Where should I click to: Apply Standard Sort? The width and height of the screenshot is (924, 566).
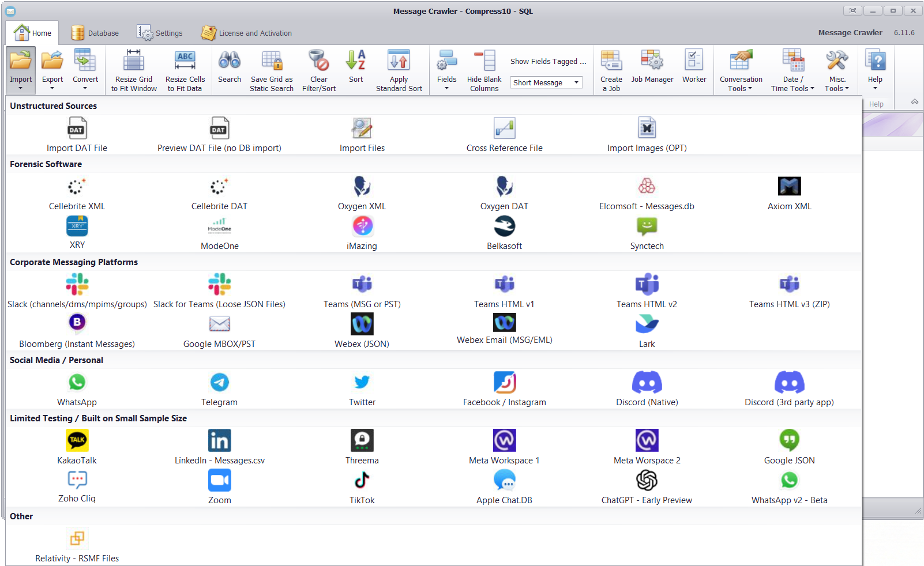point(399,70)
